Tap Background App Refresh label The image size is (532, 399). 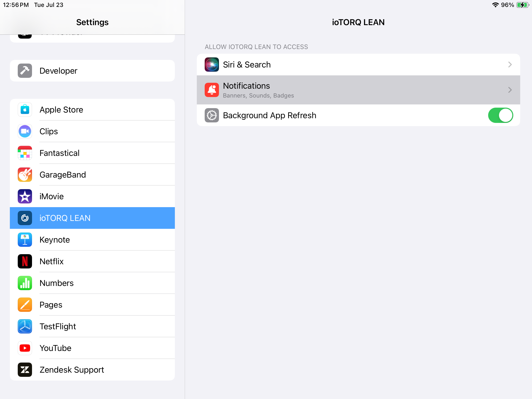coord(269,115)
